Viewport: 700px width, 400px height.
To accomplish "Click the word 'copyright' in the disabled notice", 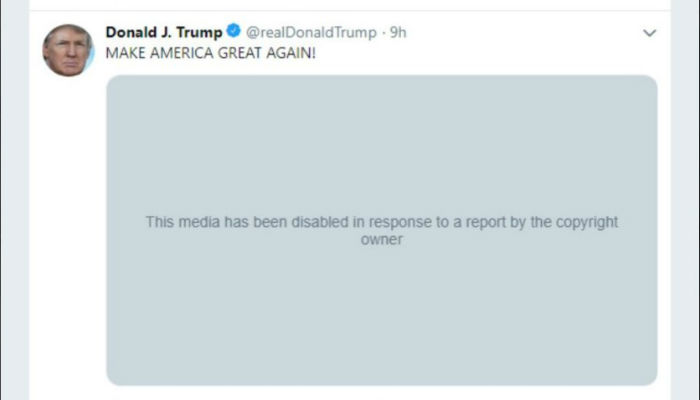I will pyautogui.click(x=586, y=222).
